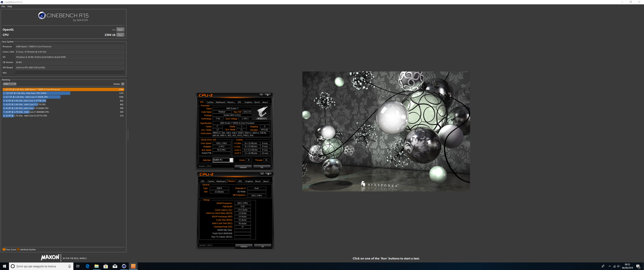
Task: Run the CPU benchmark test
Action: pos(120,35)
